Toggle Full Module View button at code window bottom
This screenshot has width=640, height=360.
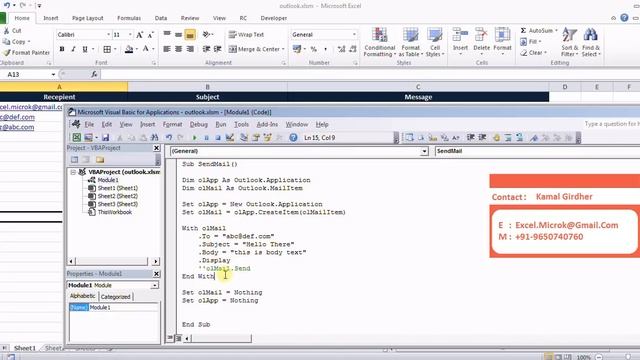tap(178, 338)
